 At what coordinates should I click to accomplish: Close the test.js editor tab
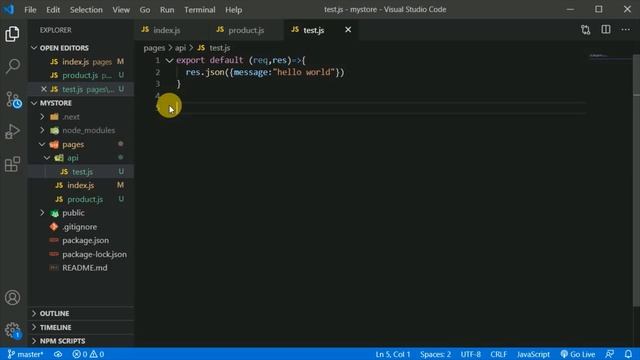348,30
